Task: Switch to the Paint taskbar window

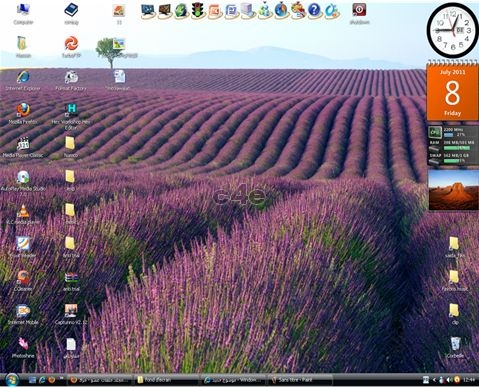Action: pos(300,380)
